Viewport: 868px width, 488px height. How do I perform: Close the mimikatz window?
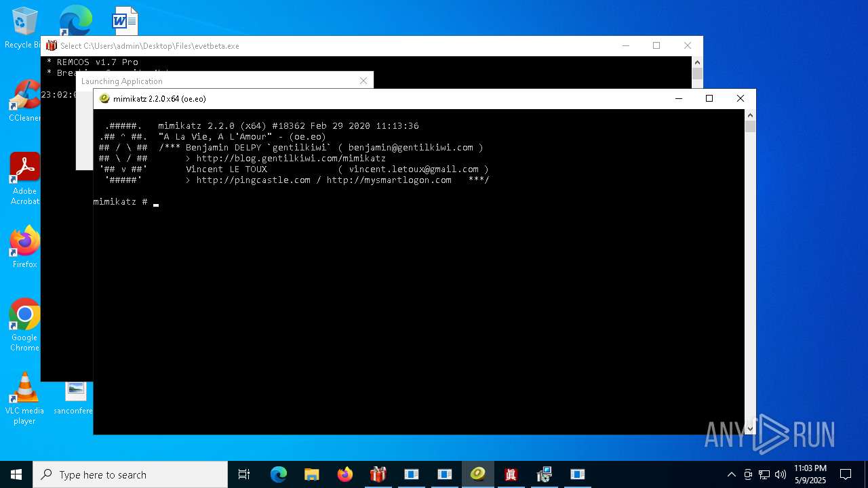coord(741,98)
